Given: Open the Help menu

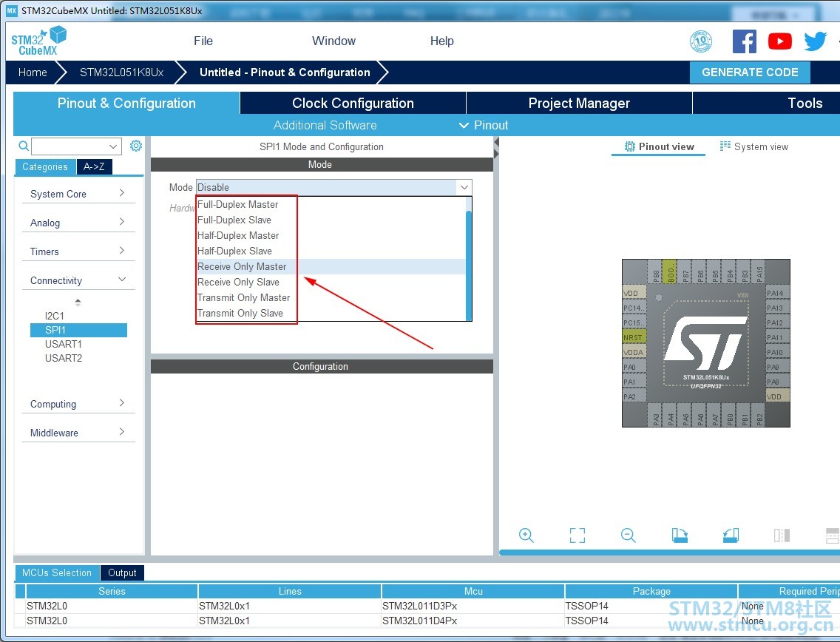Looking at the screenshot, I should tap(442, 41).
